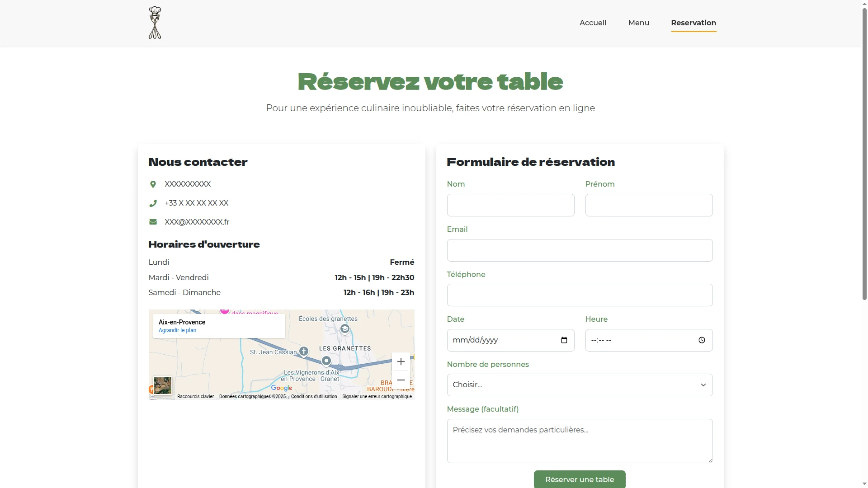
Task: Click the location pin icon beside the address
Action: point(153,184)
